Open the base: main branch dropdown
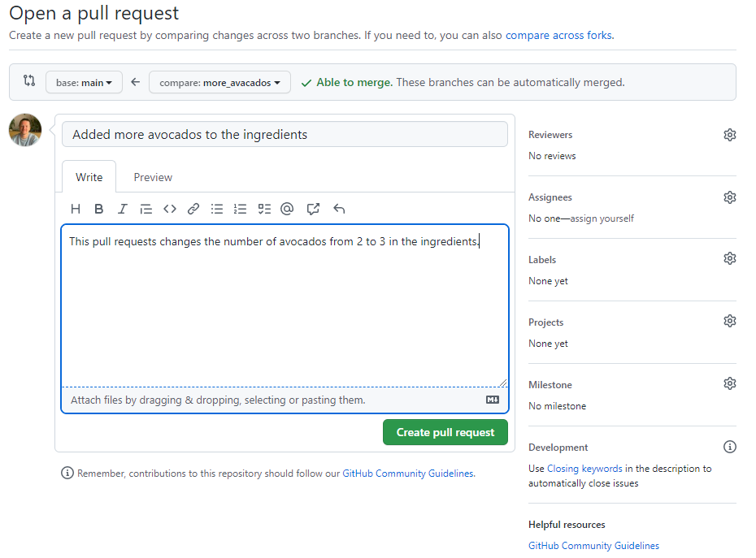Screen dimensions: 756x558 (x=84, y=81)
